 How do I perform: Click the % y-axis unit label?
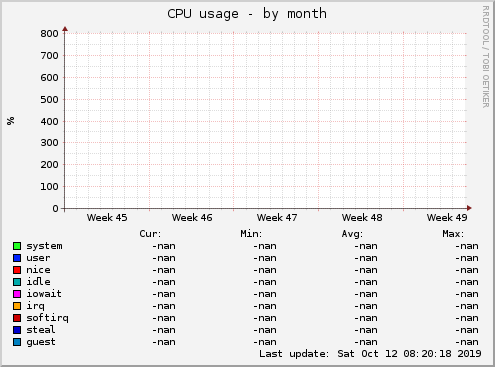[11, 121]
